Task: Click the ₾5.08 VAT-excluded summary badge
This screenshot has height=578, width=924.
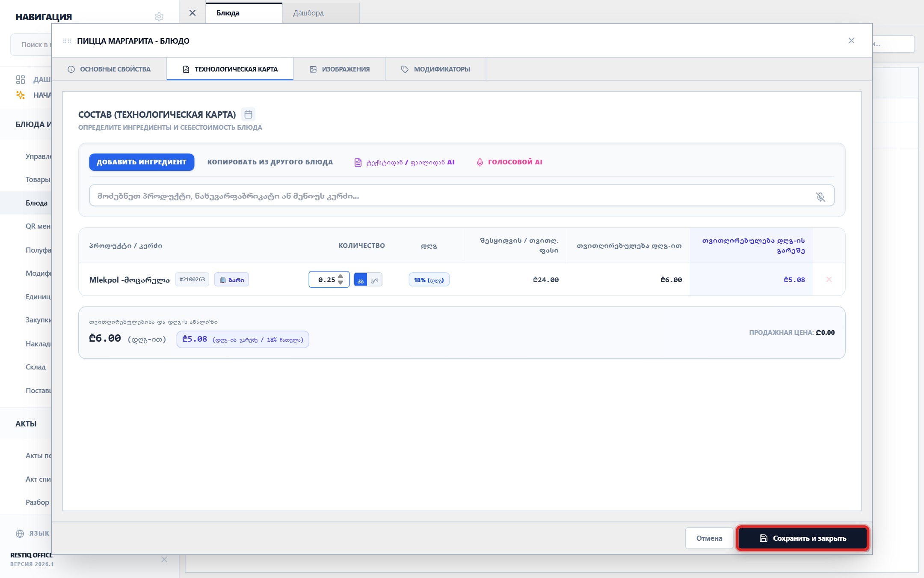Action: tap(243, 339)
